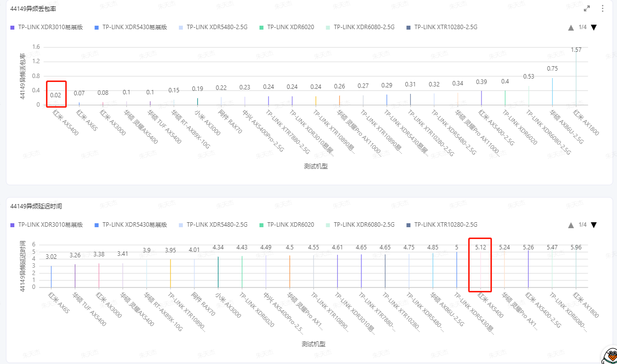
Task: Click the 1/4 page indicator in 丢包率 legend
Action: pos(582,27)
